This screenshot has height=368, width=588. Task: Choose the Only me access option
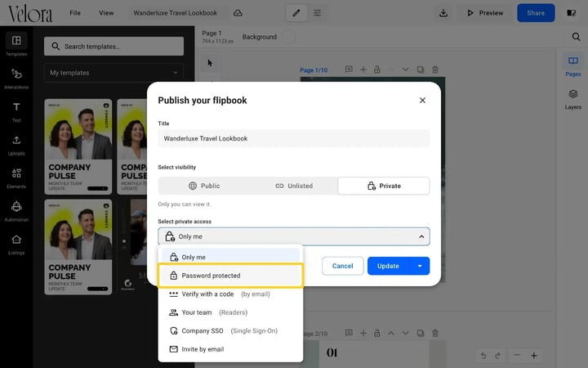230,258
